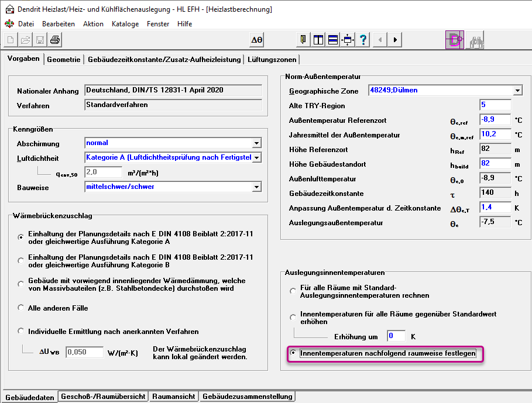Click the Gebäudezeitkonstante 140 value
The height and width of the screenshot is (403, 532).
click(495, 192)
